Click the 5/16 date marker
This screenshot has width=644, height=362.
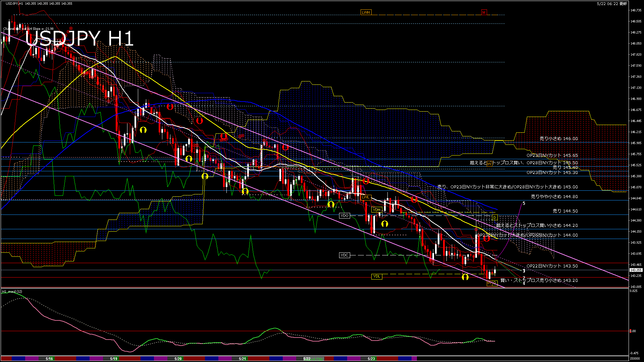click(49, 359)
